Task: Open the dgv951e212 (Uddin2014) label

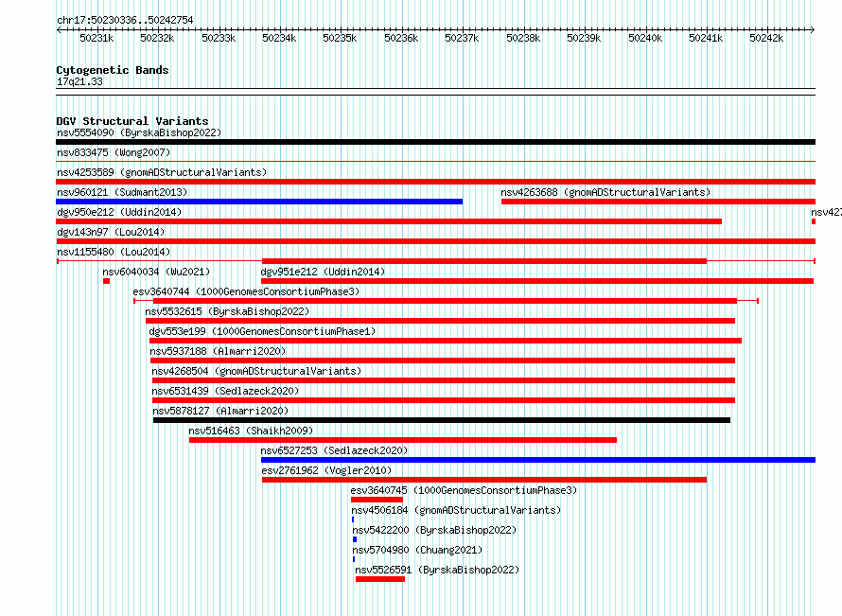Action: (x=323, y=272)
